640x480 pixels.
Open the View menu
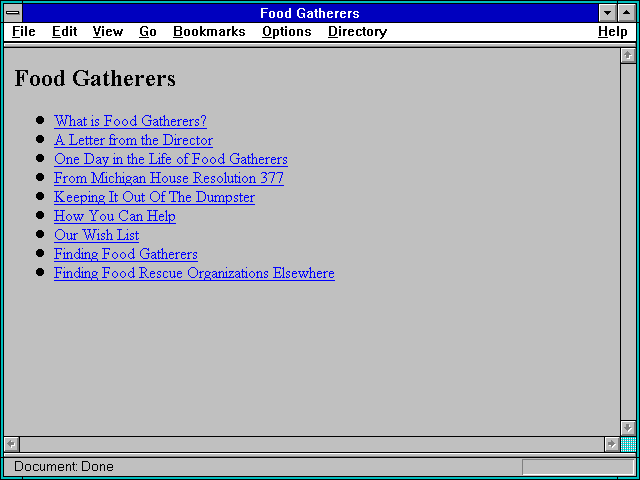pos(108,32)
